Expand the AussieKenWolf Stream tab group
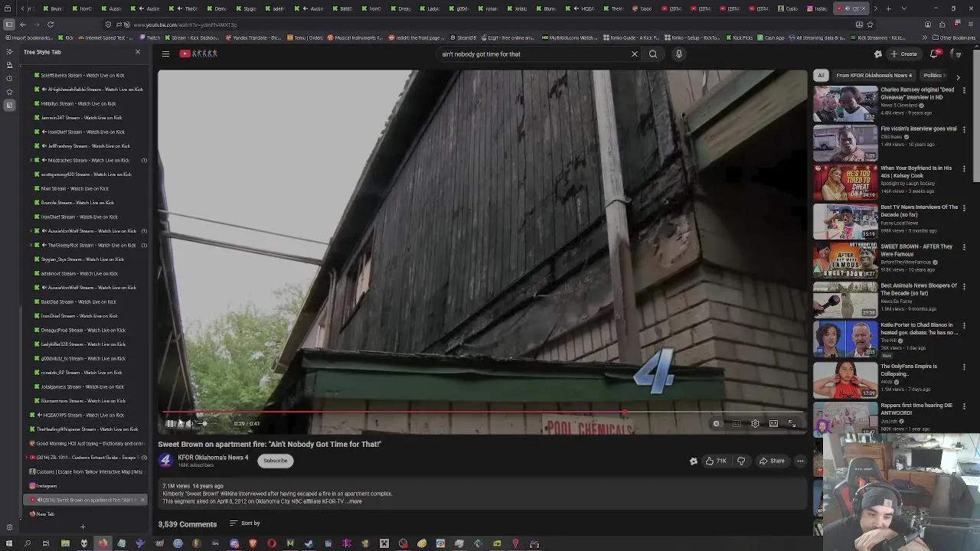 [31, 231]
